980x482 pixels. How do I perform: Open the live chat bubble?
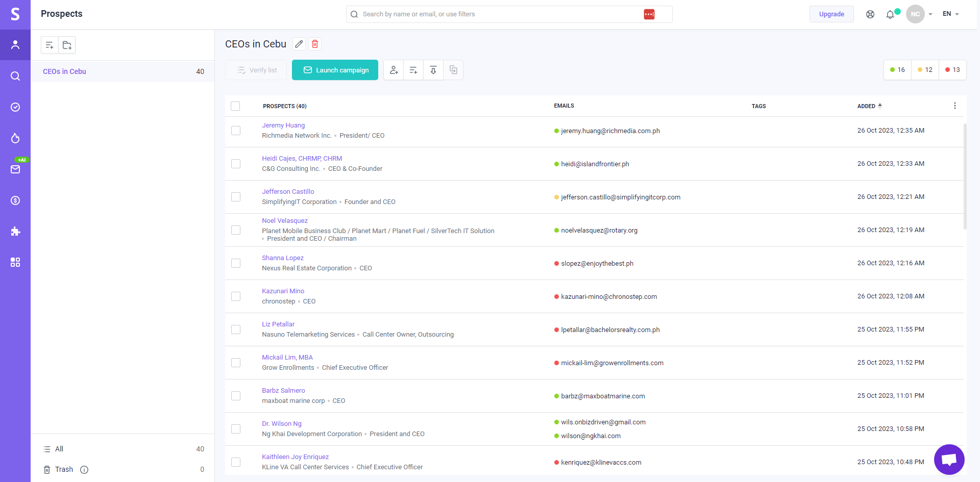(x=949, y=460)
